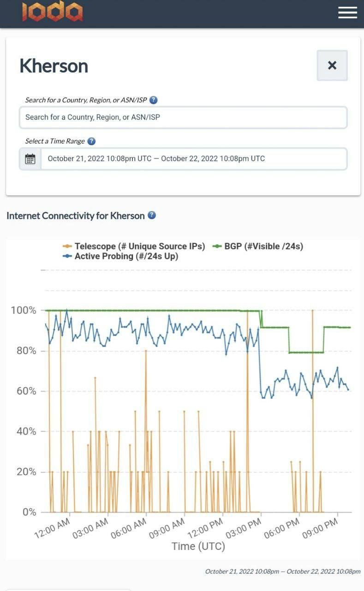364x591 pixels.
Task: Open the hamburger navigation menu
Action: 347,12
